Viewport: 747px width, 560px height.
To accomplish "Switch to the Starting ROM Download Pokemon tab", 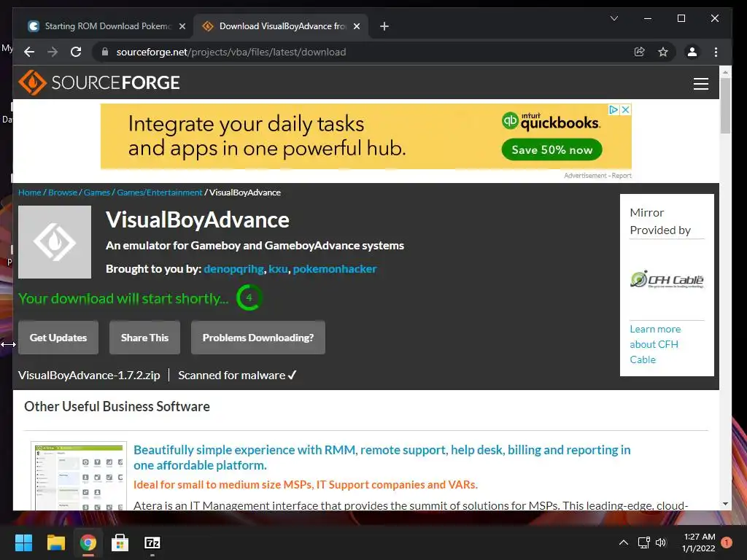I will (x=108, y=26).
